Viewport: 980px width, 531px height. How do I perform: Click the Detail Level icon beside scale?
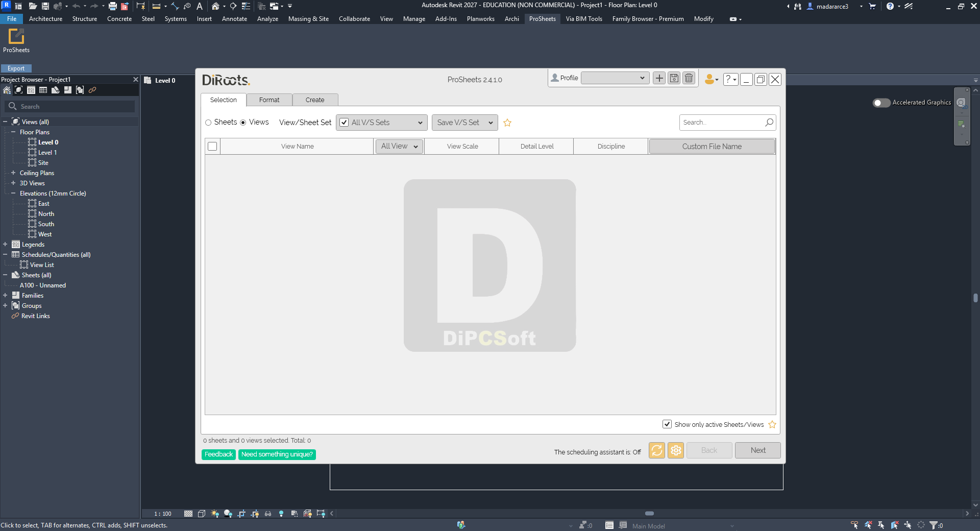(188, 514)
